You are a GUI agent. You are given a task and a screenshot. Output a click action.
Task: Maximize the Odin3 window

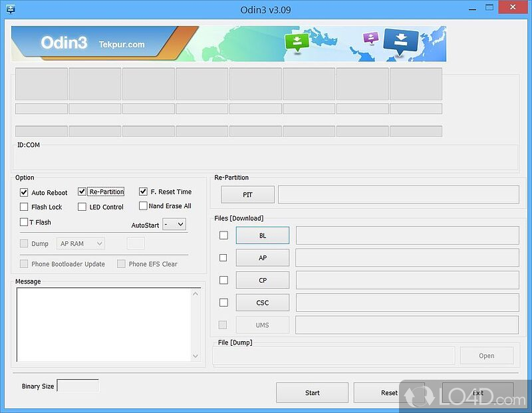pyautogui.click(x=489, y=7)
